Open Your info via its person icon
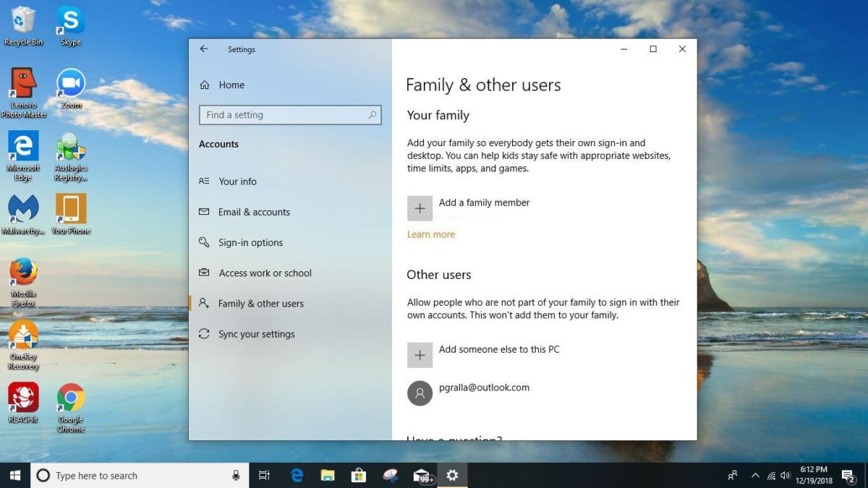This screenshot has width=868, height=488. pos(204,181)
